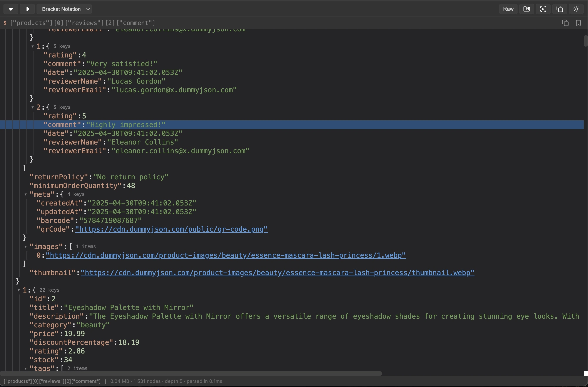
Task: Click the horizontal scrollbar thumb
Action: (x=191, y=374)
